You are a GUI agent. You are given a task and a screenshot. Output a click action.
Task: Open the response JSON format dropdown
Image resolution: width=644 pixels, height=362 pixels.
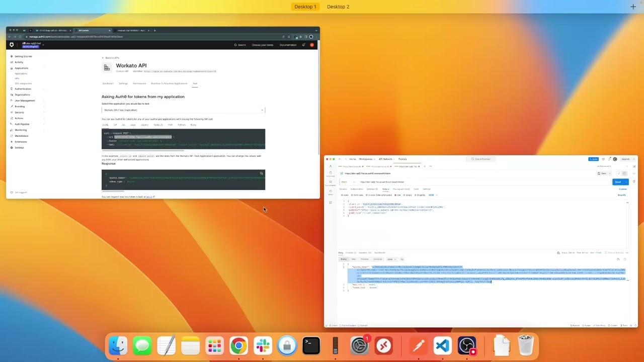391,259
